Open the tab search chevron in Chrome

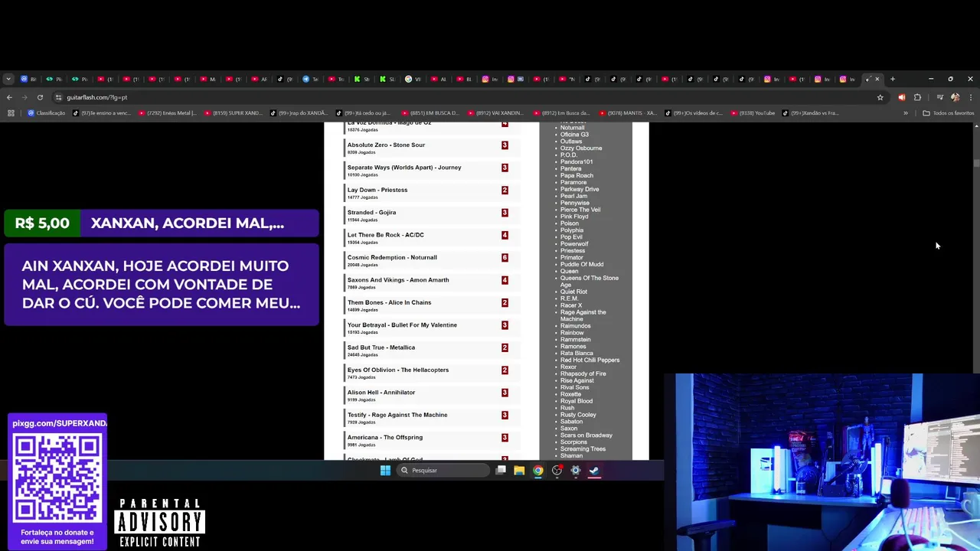[x=8, y=79]
